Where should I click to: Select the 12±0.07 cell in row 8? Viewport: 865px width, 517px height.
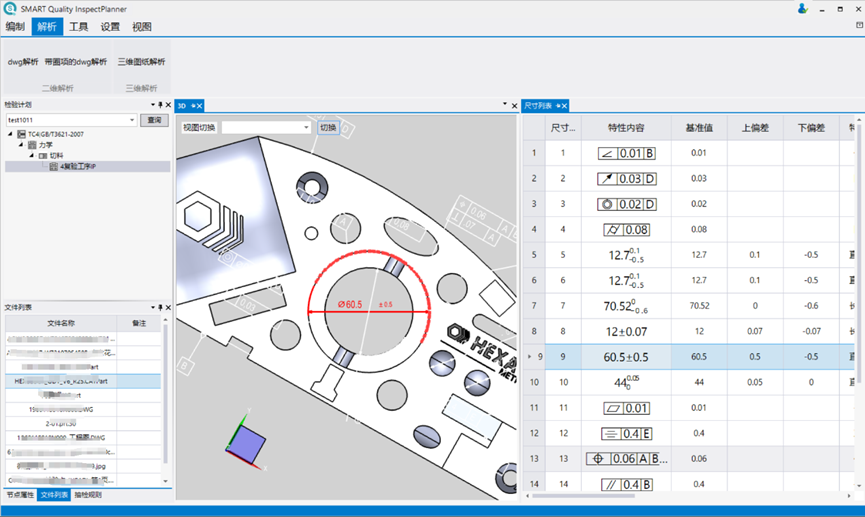[x=626, y=332]
